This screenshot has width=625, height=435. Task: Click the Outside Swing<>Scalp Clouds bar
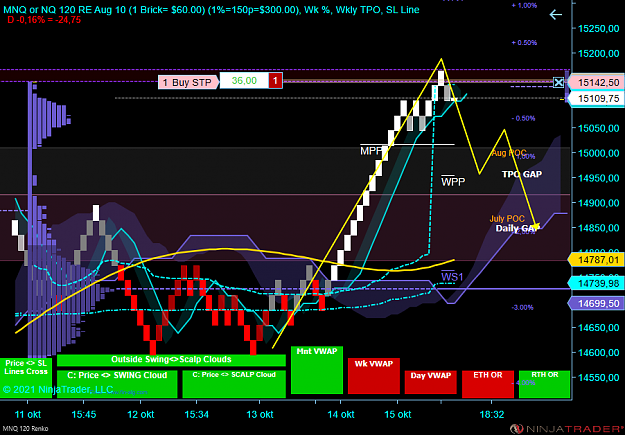click(x=171, y=360)
